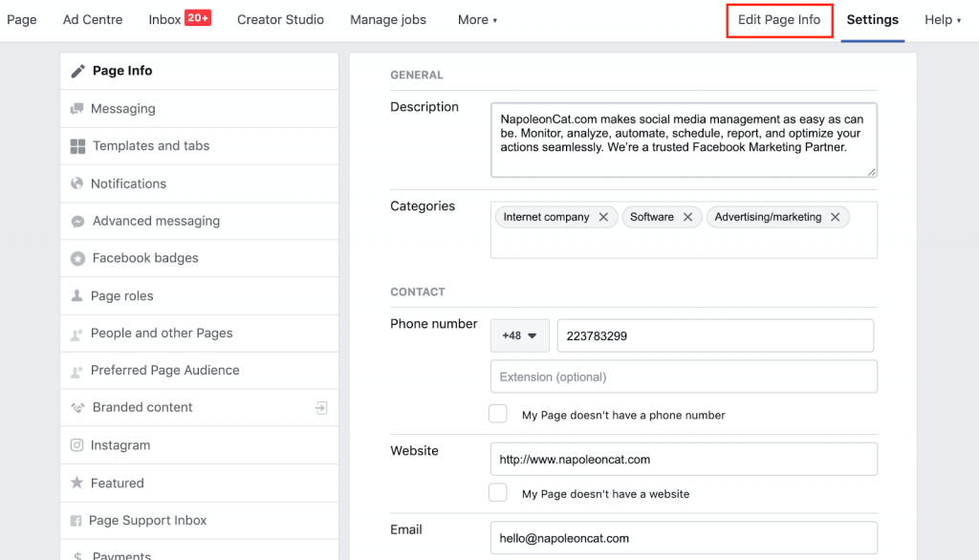Click the Website URL field
Screen dimensions: 979x560
click(x=684, y=460)
